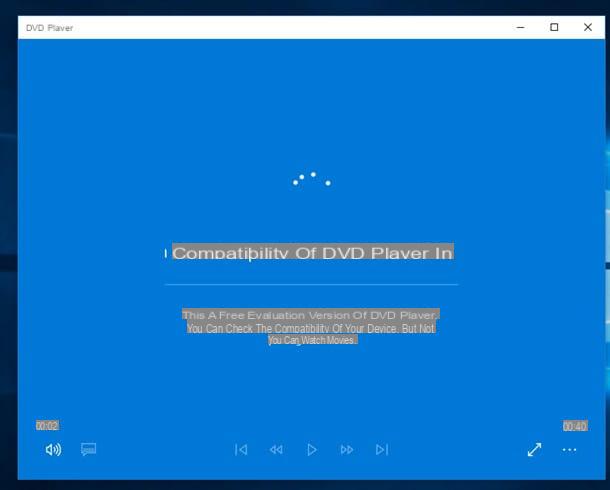Open the more options ellipsis menu

pos(569,450)
